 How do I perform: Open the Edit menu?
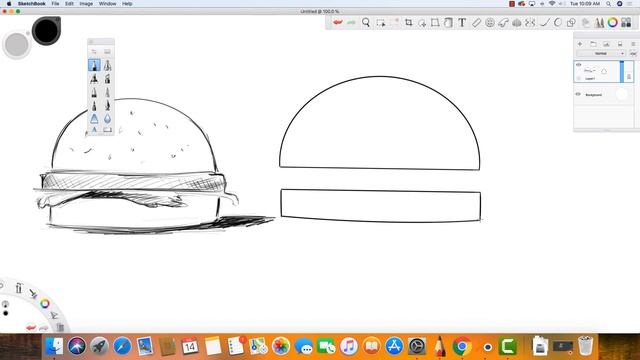coord(69,4)
